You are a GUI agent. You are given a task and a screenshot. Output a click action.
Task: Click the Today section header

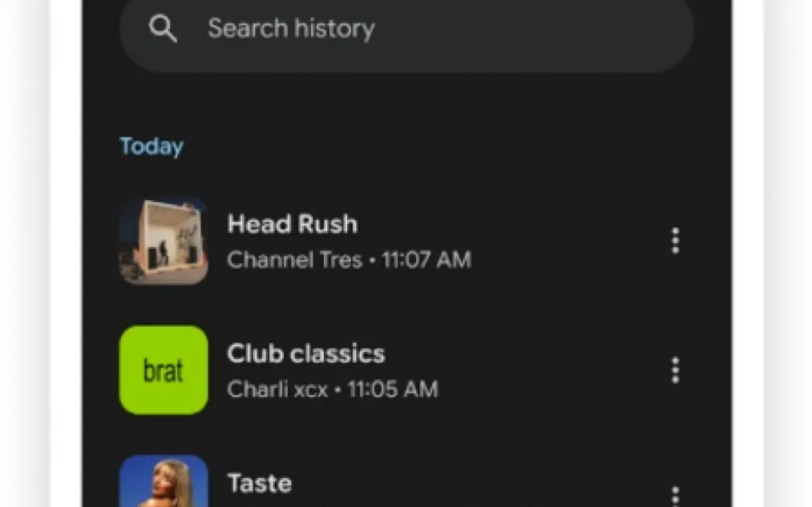(x=151, y=147)
